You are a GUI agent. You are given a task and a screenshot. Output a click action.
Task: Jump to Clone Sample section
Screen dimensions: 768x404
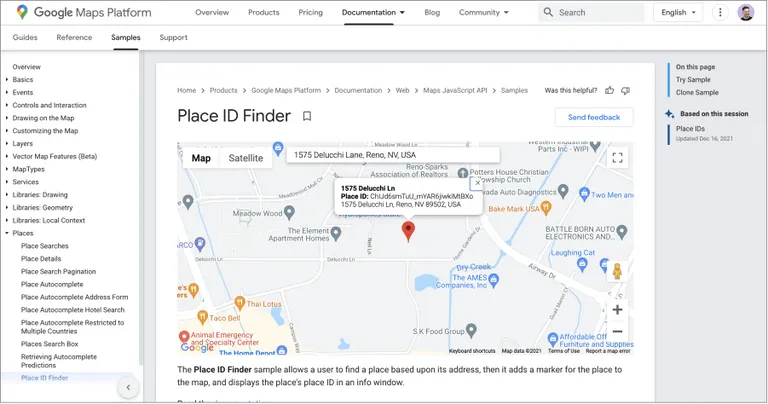(x=697, y=92)
